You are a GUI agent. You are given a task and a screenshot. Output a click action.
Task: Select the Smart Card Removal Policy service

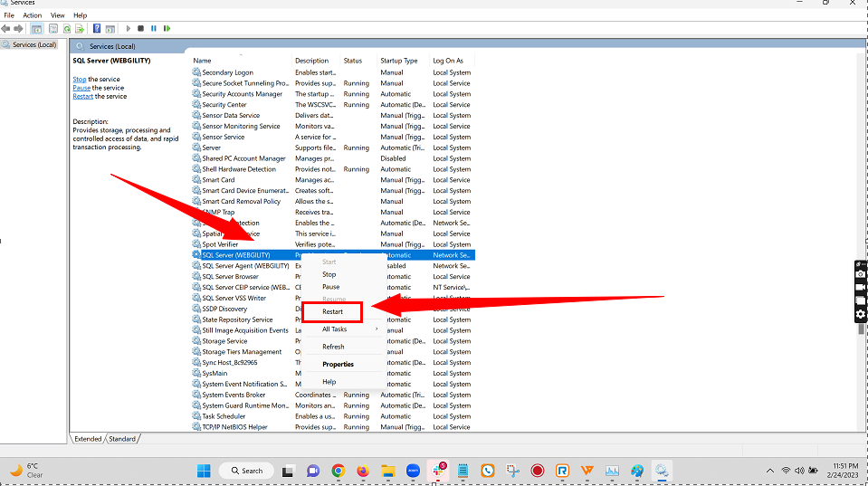click(x=333, y=202)
